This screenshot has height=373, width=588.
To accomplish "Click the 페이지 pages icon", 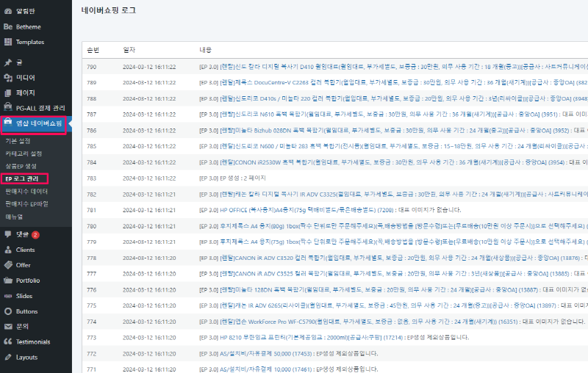I will point(8,93).
